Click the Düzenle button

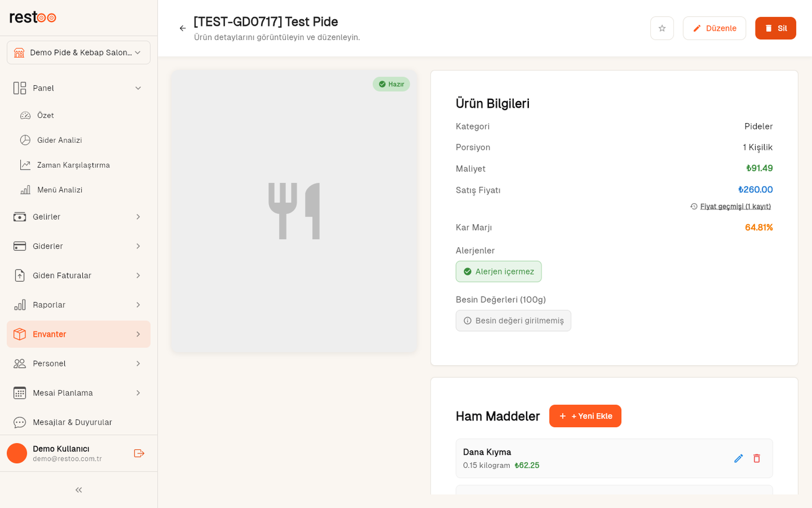(714, 28)
